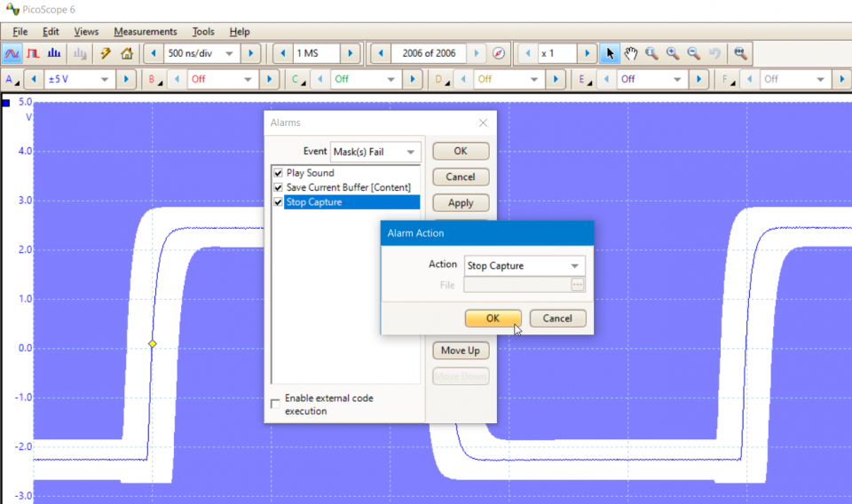Viewport: 852px width, 504px height.
Task: Open the Buffer Navigator compass icon
Action: (x=499, y=53)
